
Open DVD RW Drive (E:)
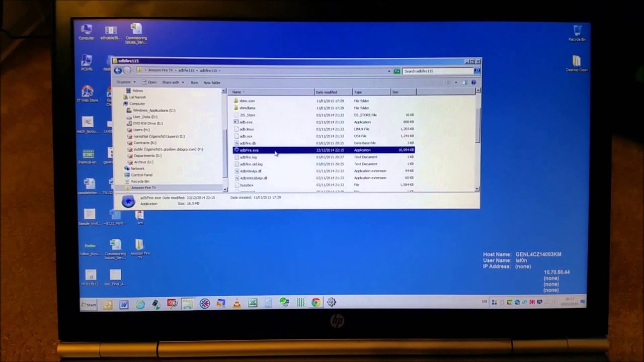pyautogui.click(x=147, y=123)
